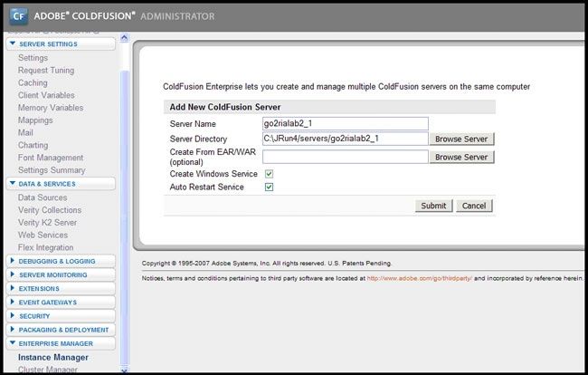Viewport: 588px width, 375px height.
Task: Click the ColdFusion CF logo icon
Action: click(x=17, y=15)
